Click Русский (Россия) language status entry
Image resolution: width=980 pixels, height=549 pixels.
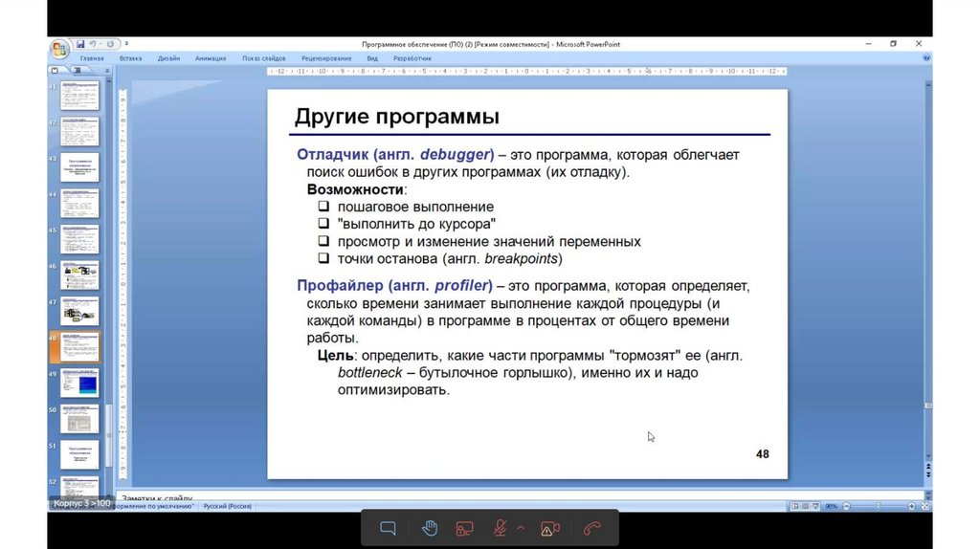tap(227, 506)
